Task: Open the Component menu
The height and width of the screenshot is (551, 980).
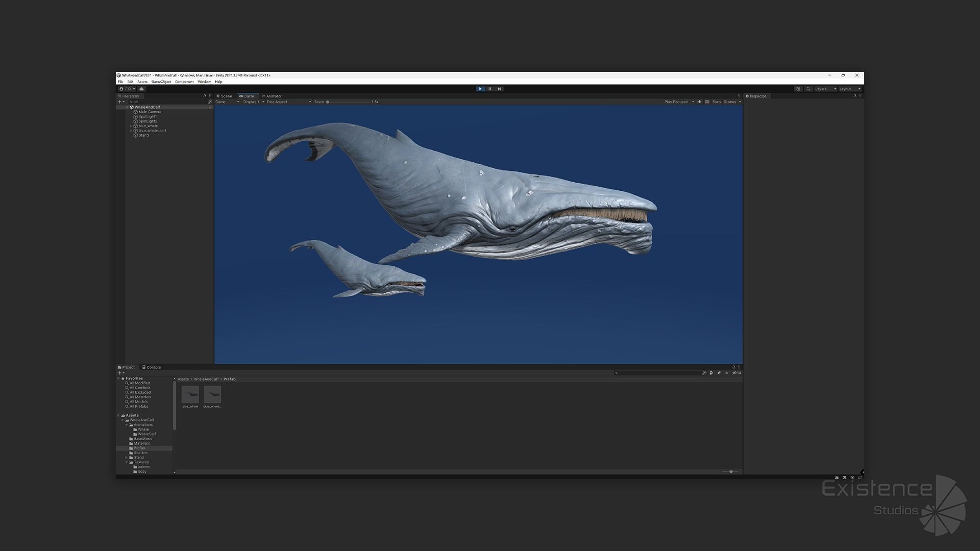Action: point(184,82)
